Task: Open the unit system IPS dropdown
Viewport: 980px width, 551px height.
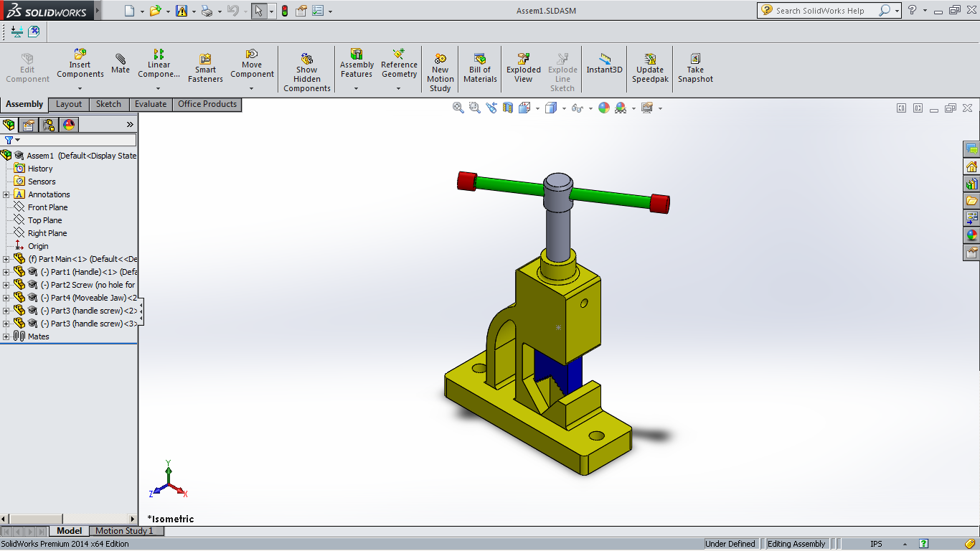Action: (905, 544)
